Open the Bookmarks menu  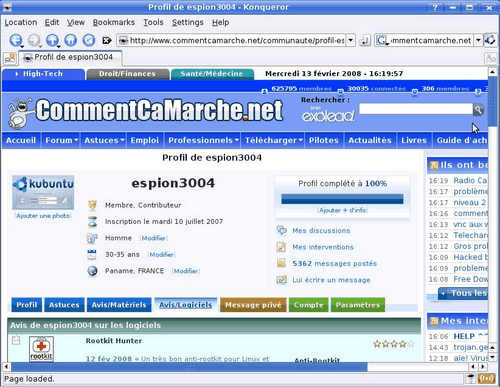click(114, 22)
